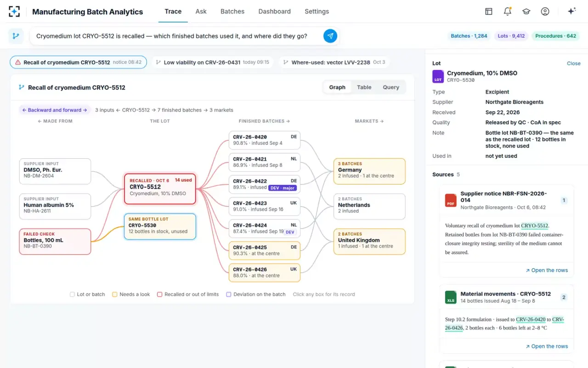Switch to the Ask tab

coord(201,11)
